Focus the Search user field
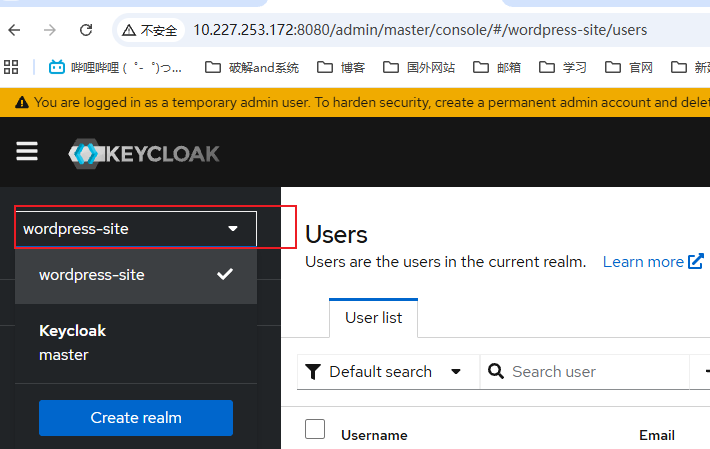Viewport: 710px width, 449px height. coord(584,372)
